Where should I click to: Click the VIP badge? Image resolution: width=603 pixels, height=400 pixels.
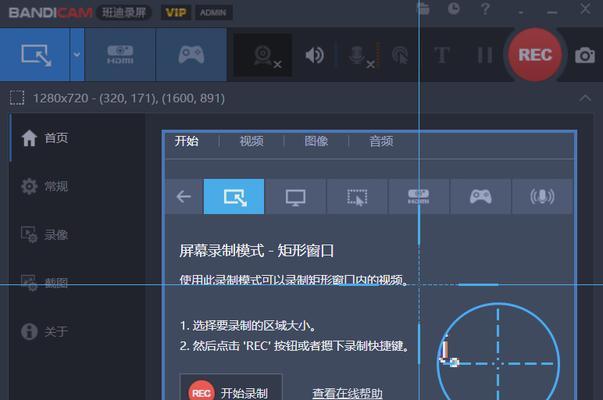(x=176, y=13)
